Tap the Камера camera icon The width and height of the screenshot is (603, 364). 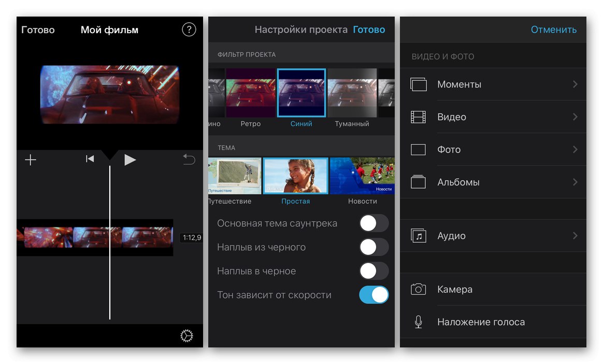point(419,289)
